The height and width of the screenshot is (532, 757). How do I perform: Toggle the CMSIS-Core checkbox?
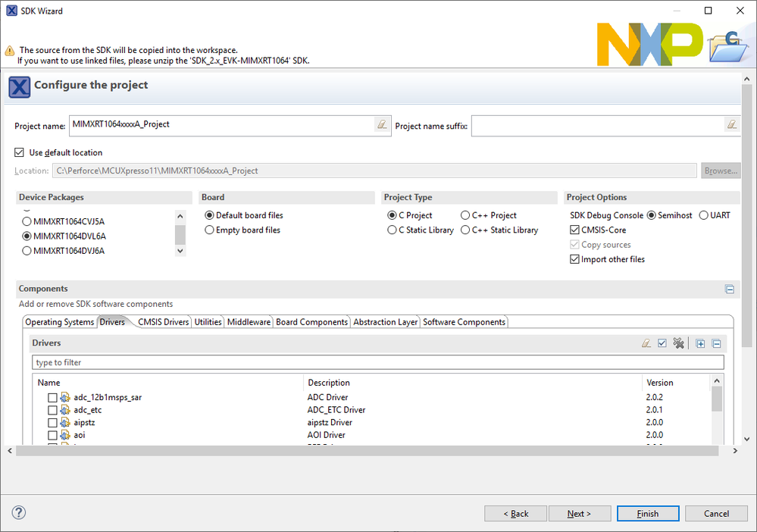[574, 230]
